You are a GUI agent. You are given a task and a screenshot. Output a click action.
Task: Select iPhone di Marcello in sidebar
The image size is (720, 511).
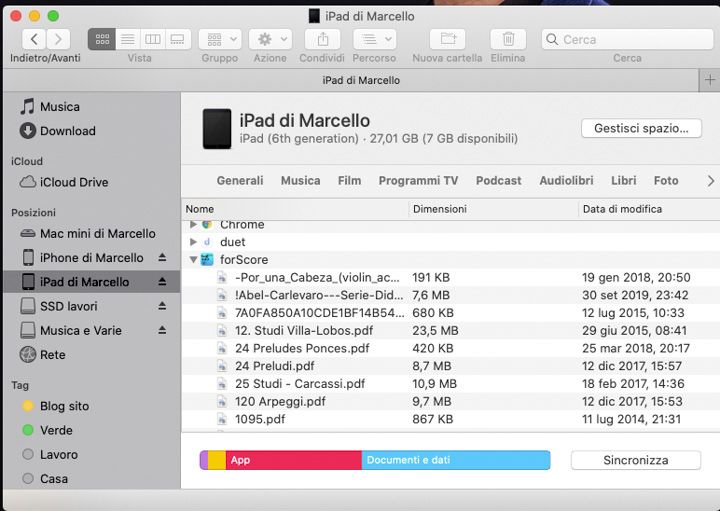[83, 258]
